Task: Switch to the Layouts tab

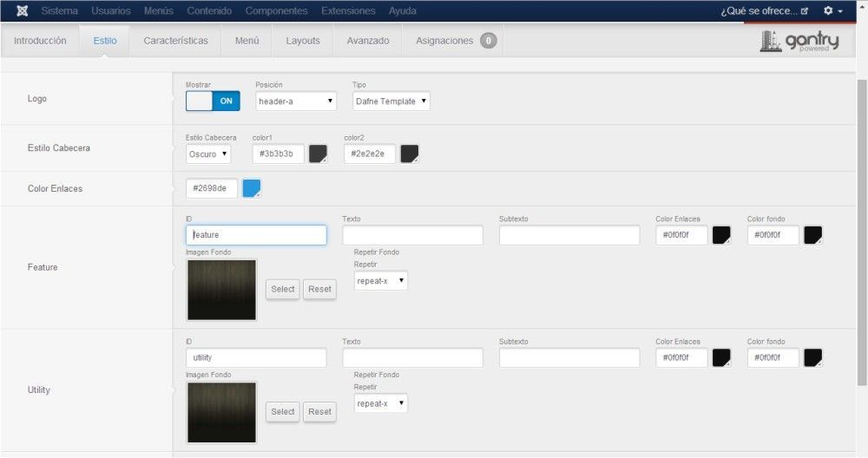Action: click(303, 41)
